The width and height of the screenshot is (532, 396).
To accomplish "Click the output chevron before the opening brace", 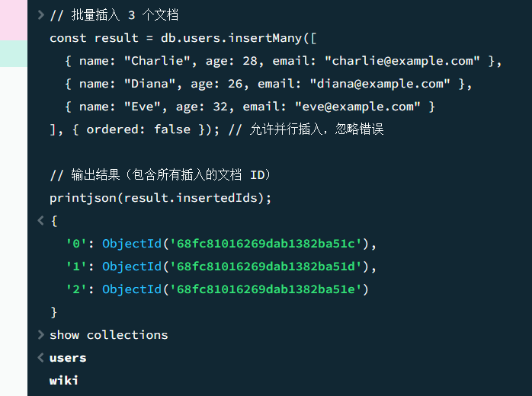I will click(40, 221).
